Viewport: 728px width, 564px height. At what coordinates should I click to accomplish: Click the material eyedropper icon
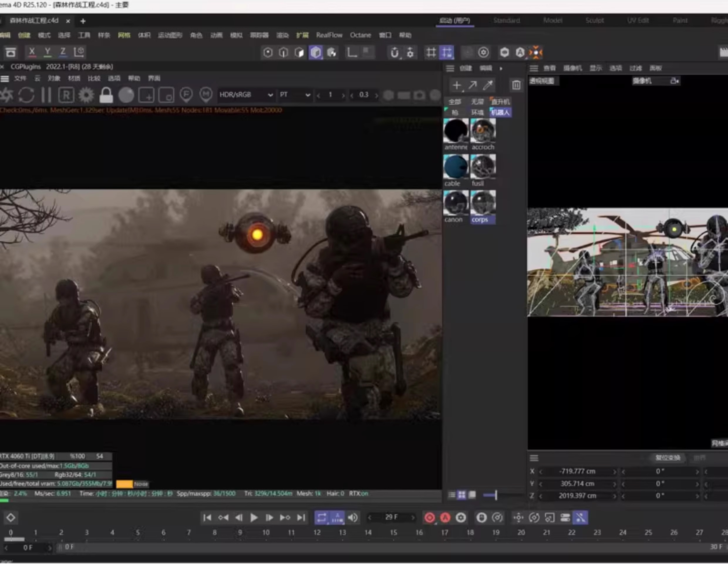pos(488,85)
